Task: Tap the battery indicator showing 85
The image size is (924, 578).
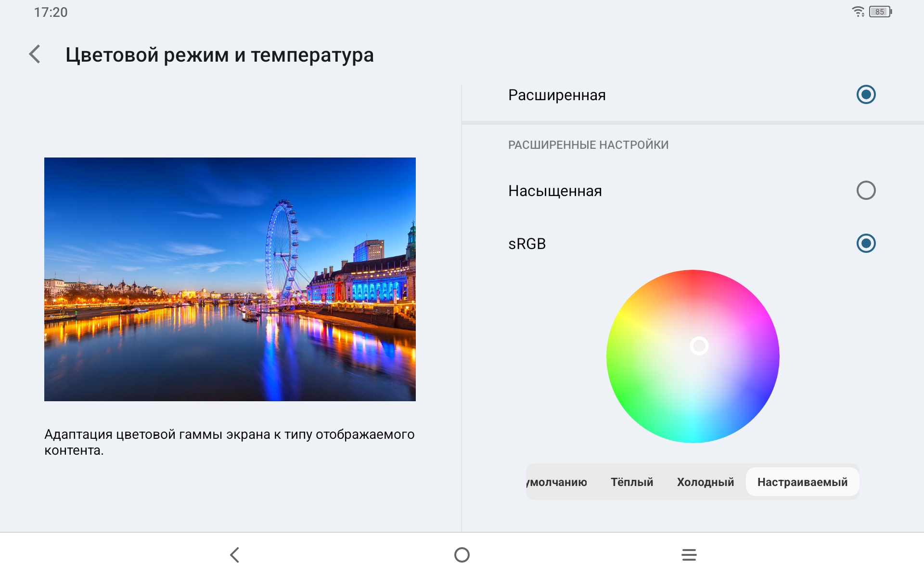Action: point(880,12)
